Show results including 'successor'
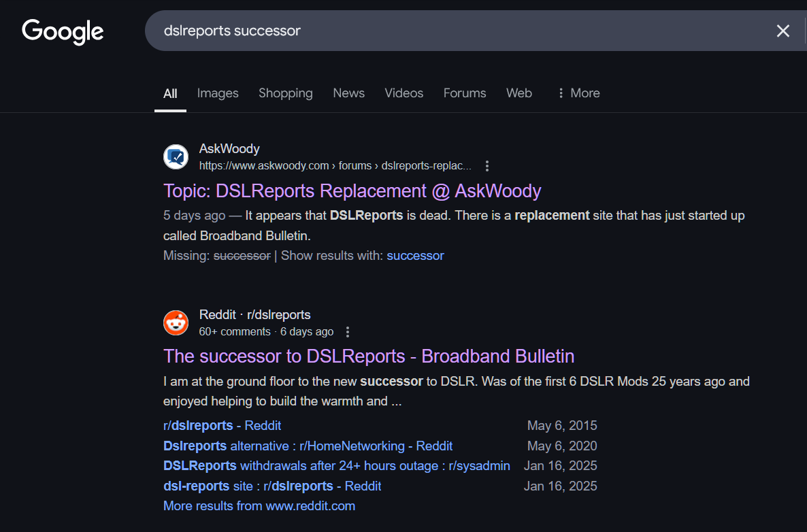The image size is (807, 532). click(x=415, y=256)
